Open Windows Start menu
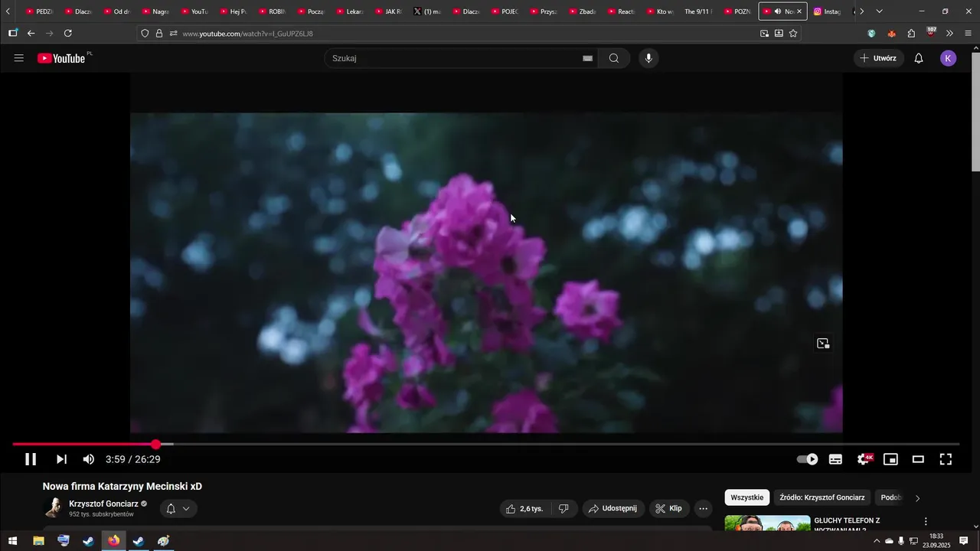This screenshot has height=551, width=980. 12,541
